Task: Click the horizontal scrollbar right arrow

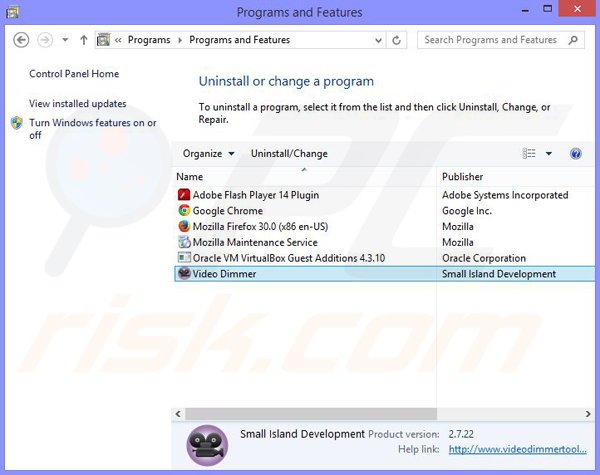Action: [x=588, y=414]
